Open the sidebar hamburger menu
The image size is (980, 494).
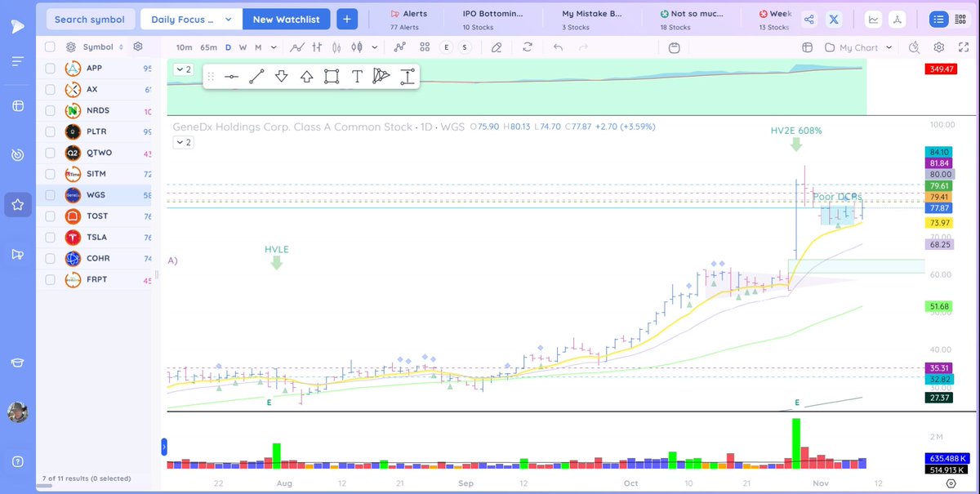17,61
